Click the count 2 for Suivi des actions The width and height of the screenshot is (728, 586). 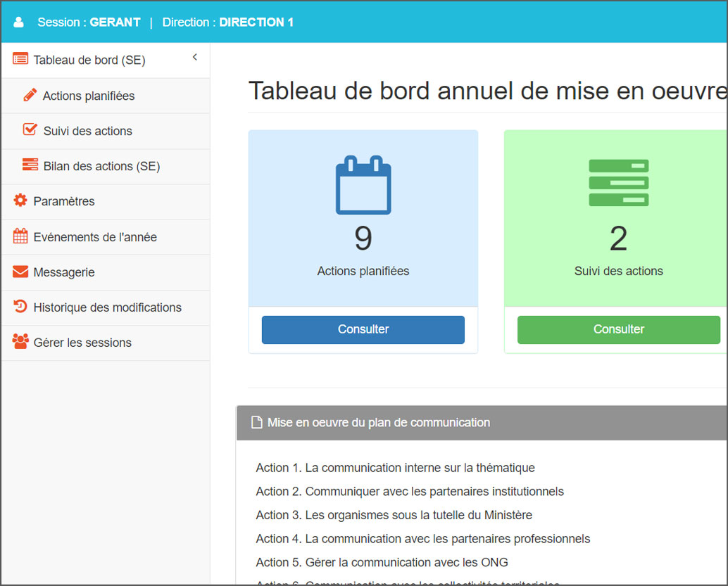[618, 238]
